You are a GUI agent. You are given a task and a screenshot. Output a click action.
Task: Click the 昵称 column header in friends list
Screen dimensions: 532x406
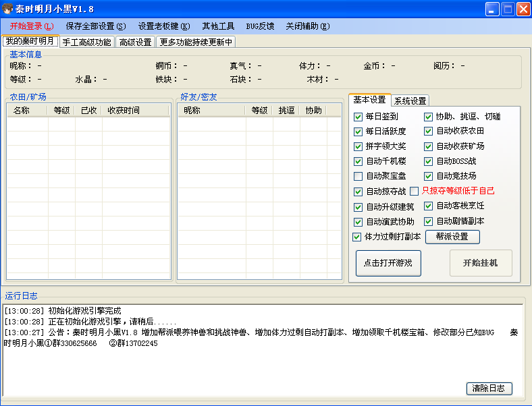[x=192, y=110]
